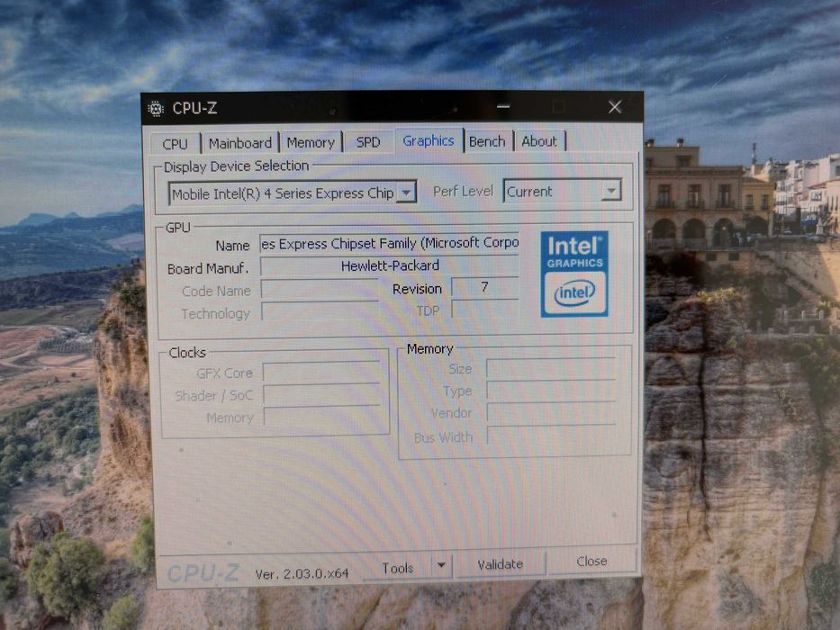Select the Graphics tab

click(x=429, y=140)
